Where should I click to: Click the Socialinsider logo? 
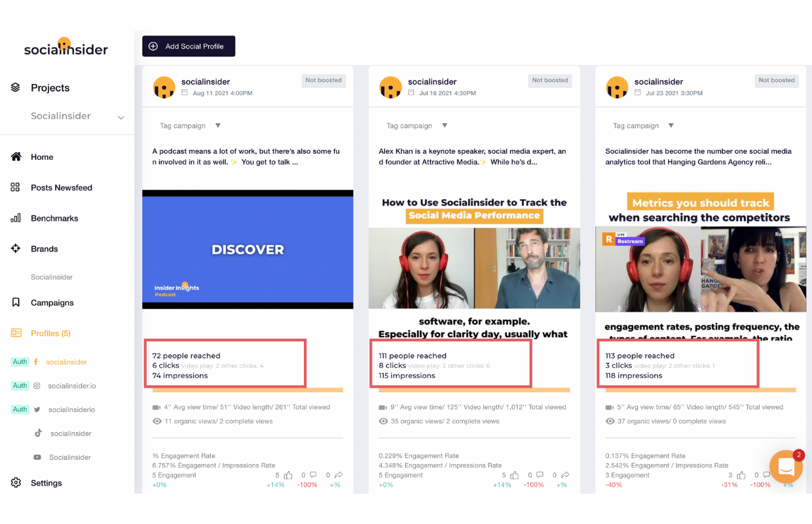point(66,47)
